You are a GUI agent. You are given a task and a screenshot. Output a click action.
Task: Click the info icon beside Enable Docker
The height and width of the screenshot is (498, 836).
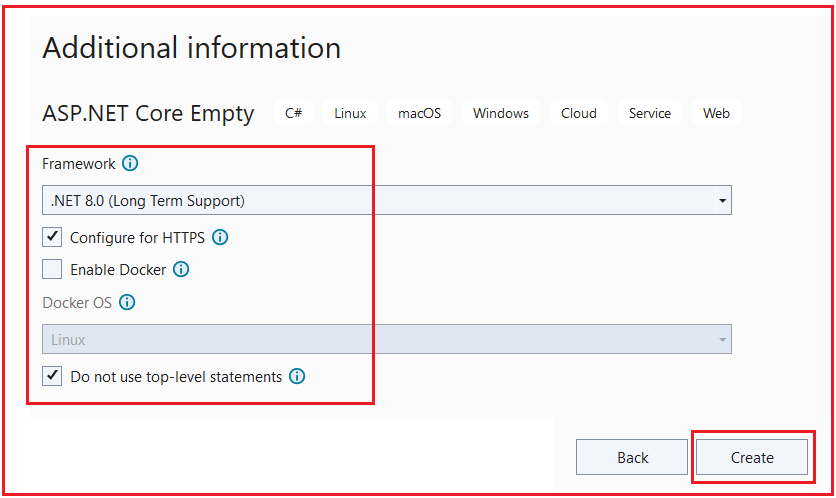point(181,270)
